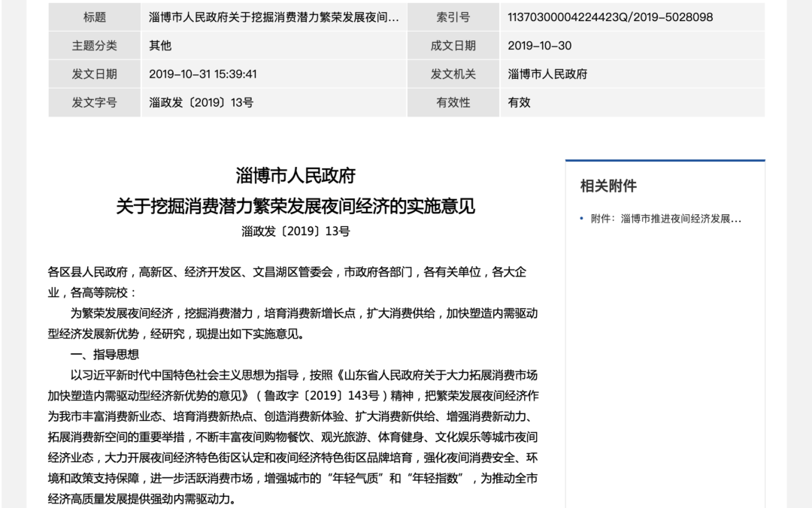
Task: Click the 索引号 label cell
Action: click(x=453, y=17)
